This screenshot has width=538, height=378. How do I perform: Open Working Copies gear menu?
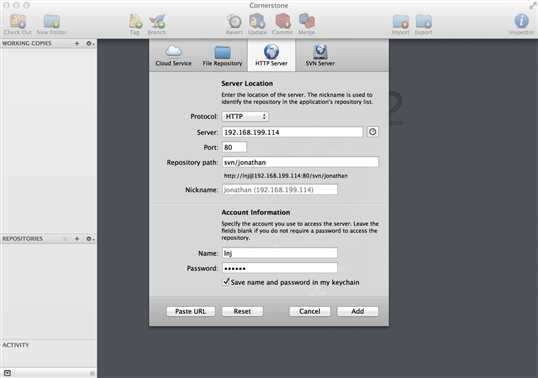point(90,43)
